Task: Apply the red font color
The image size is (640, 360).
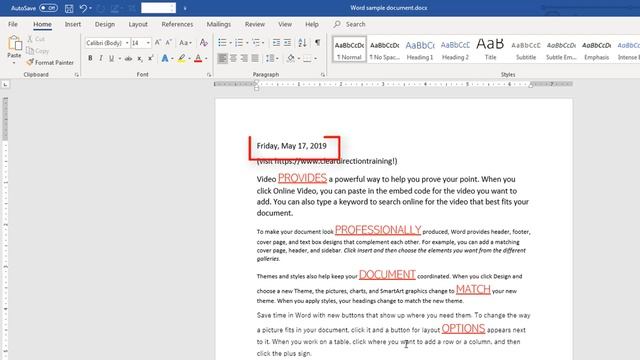Action: pos(198,58)
